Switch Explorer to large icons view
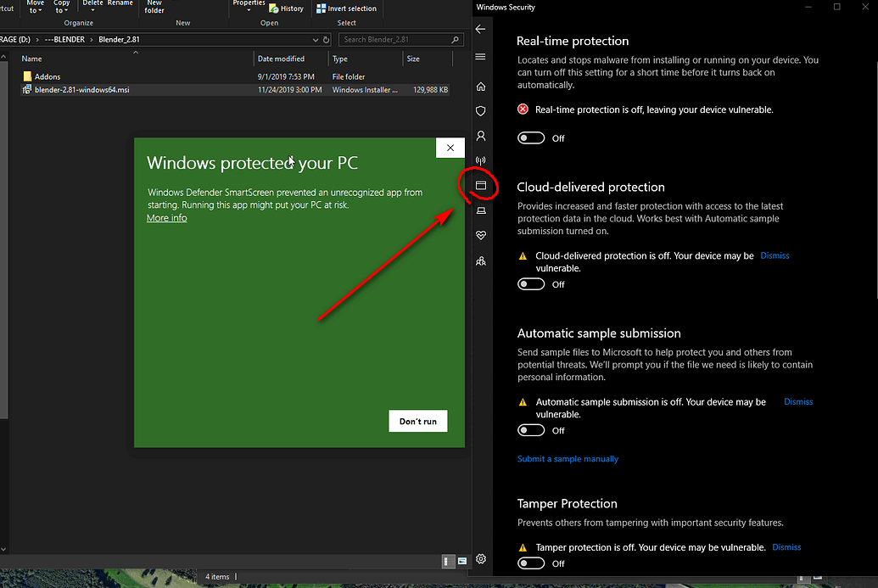 point(462,561)
